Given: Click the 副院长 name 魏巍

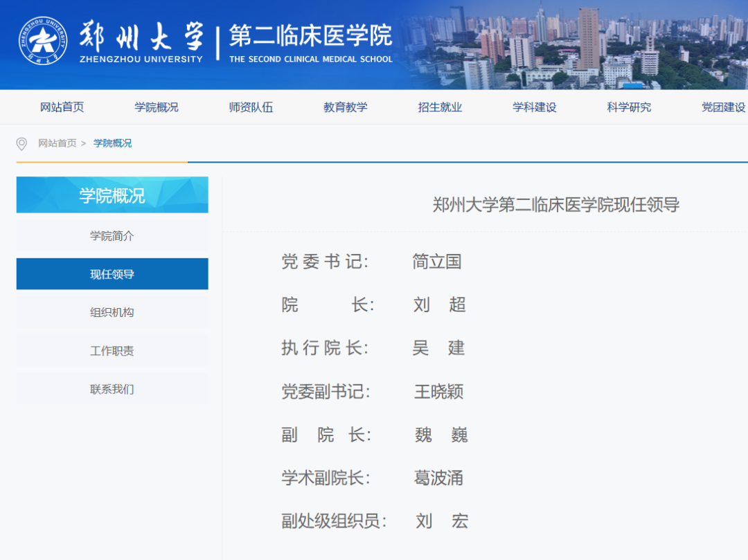Looking at the screenshot, I should point(441,435).
